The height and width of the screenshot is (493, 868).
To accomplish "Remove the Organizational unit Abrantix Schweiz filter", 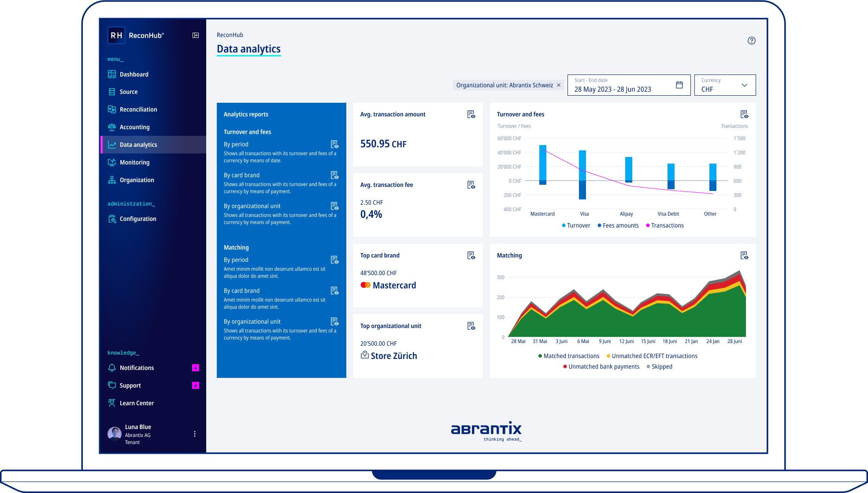I will click(x=559, y=85).
